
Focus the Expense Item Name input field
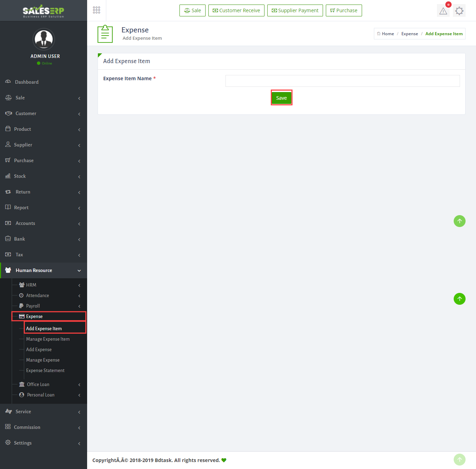[x=342, y=81]
